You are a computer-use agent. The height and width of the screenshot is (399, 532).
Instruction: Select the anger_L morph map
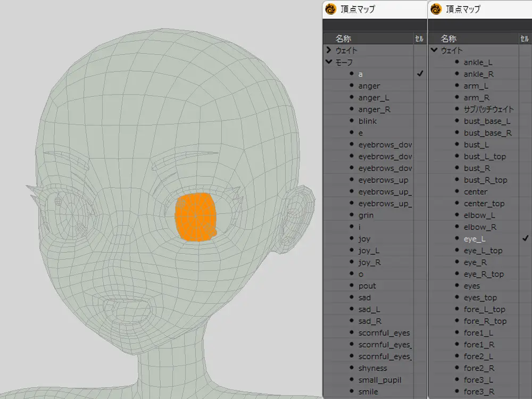coord(374,98)
